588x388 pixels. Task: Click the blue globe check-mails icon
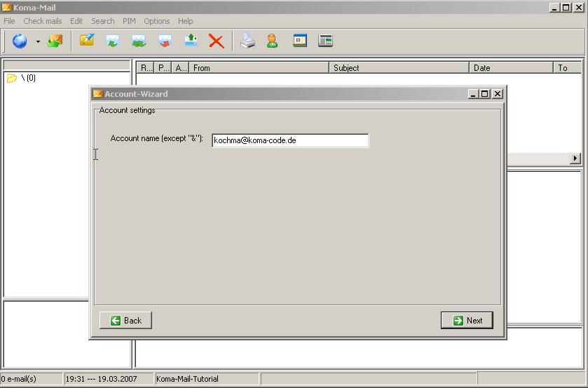click(20, 41)
